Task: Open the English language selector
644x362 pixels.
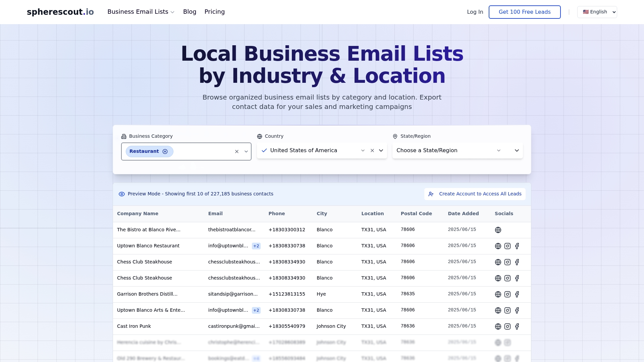Action: pos(597,12)
